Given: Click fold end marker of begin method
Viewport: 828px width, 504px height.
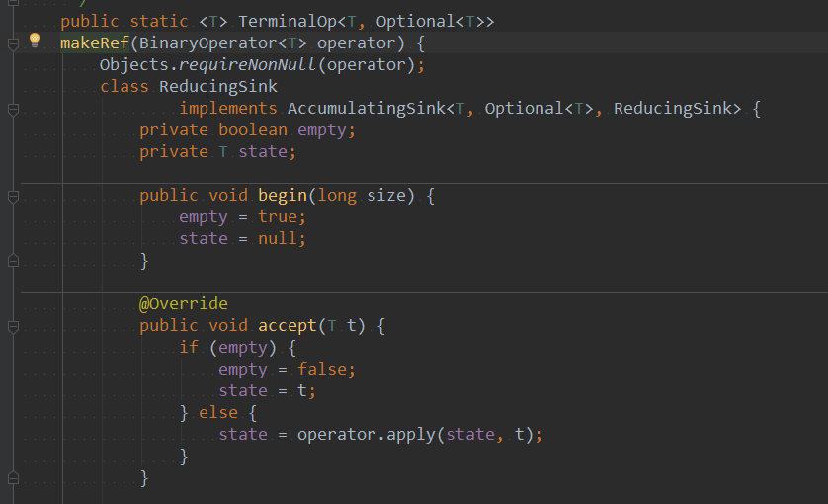Looking at the screenshot, I should coord(14,261).
